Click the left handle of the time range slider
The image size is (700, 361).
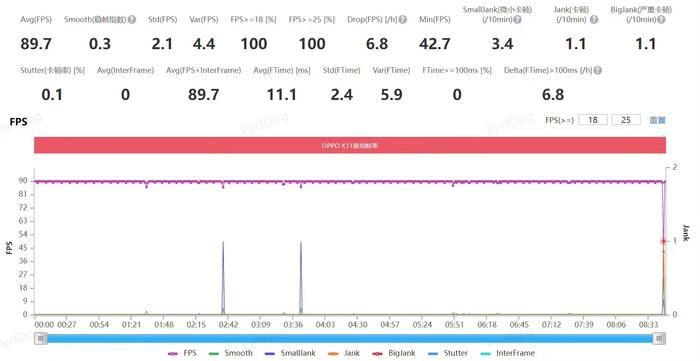(x=41, y=338)
